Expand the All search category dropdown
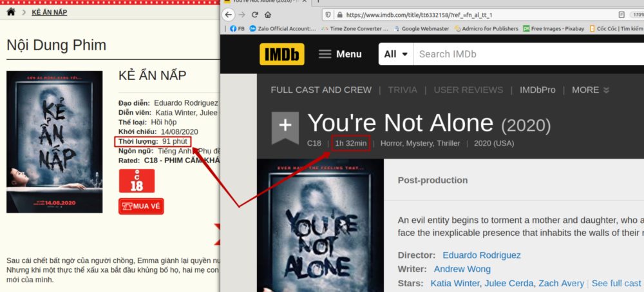Image resolution: width=644 pixels, height=292 pixels. 396,54
